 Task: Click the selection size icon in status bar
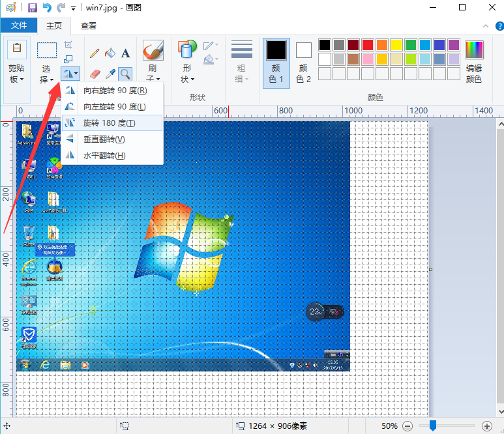pyautogui.click(x=125, y=426)
